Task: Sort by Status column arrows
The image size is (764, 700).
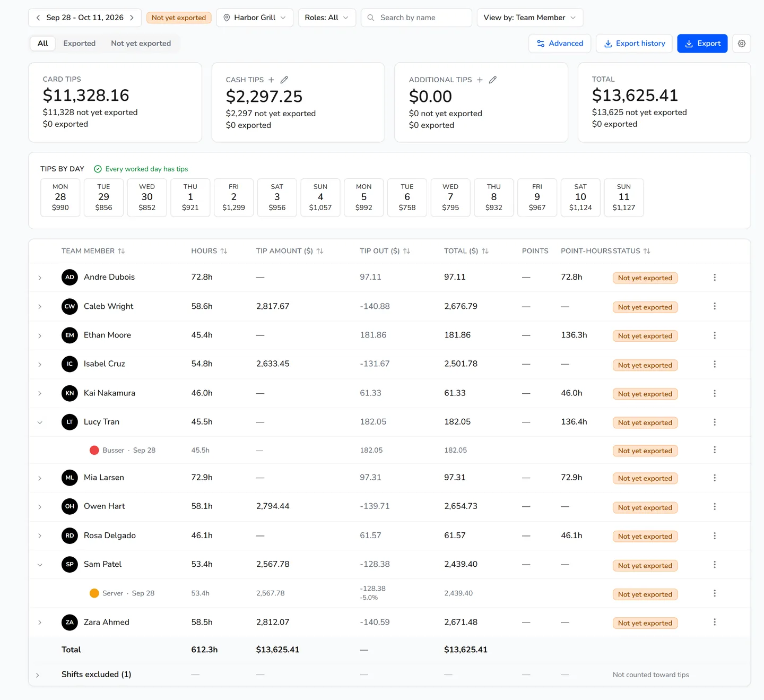Action: point(647,251)
